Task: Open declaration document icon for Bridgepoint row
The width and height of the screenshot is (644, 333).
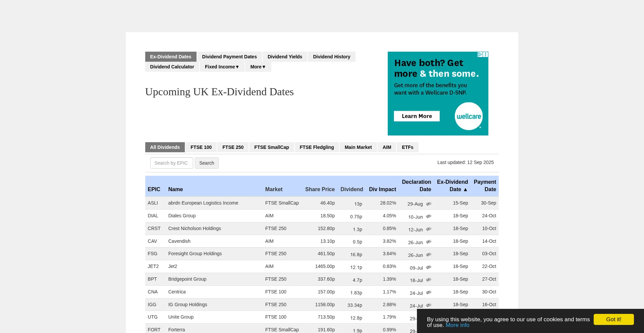Action: click(x=429, y=280)
